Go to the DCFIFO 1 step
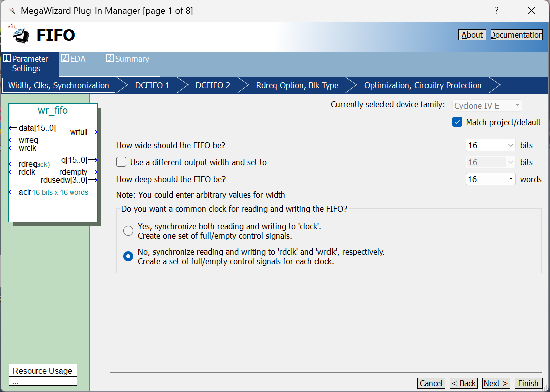Image resolution: width=550 pixels, height=392 pixels. point(152,85)
